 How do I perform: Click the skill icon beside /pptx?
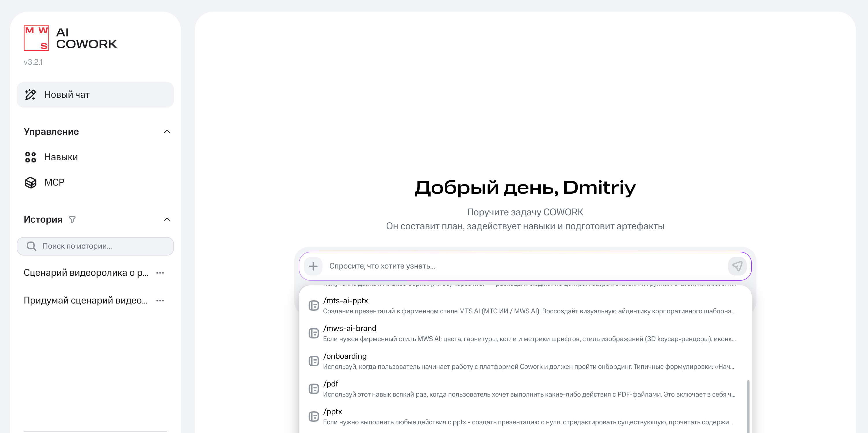(x=314, y=417)
